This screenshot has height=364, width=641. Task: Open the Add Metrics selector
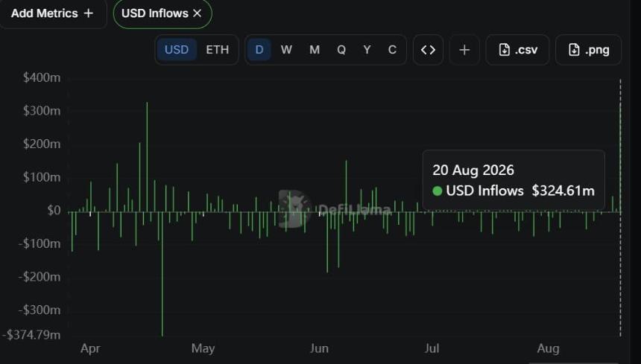(x=52, y=13)
